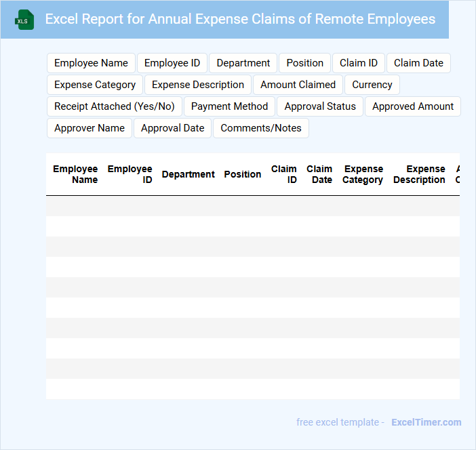Select the Currency tag

pyautogui.click(x=372, y=85)
